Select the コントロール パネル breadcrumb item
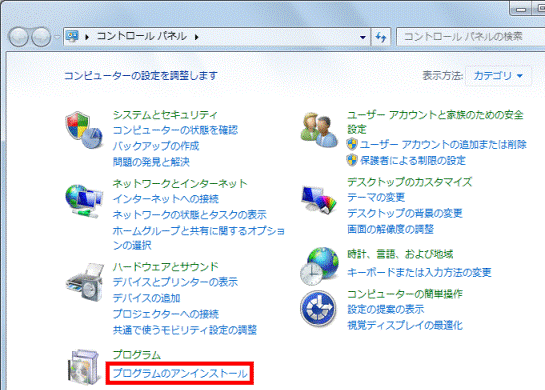 click(141, 36)
